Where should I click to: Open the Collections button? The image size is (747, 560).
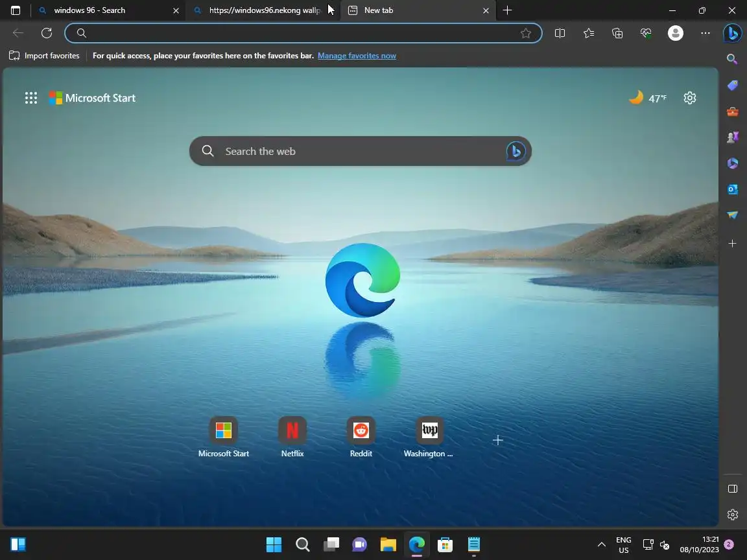pyautogui.click(x=617, y=33)
